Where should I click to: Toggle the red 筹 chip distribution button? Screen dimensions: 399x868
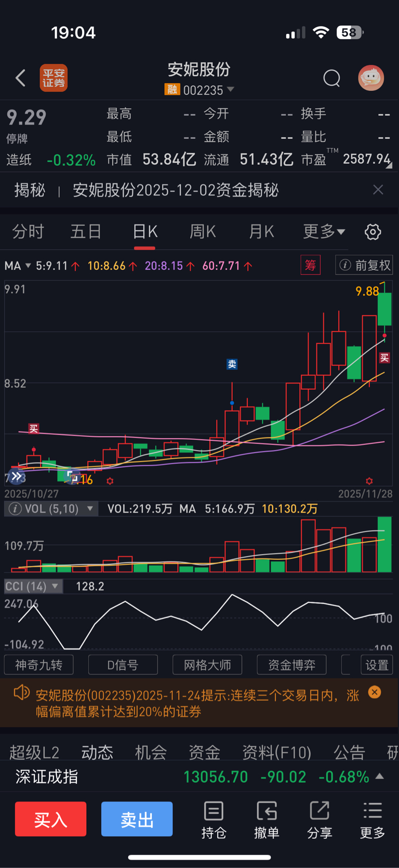(x=311, y=265)
